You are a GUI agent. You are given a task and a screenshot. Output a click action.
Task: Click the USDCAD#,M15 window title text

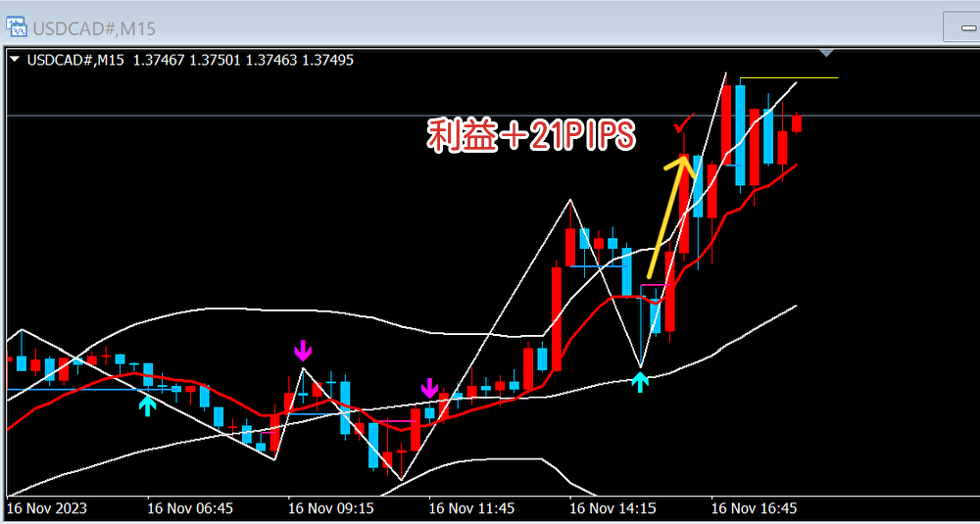(x=94, y=28)
